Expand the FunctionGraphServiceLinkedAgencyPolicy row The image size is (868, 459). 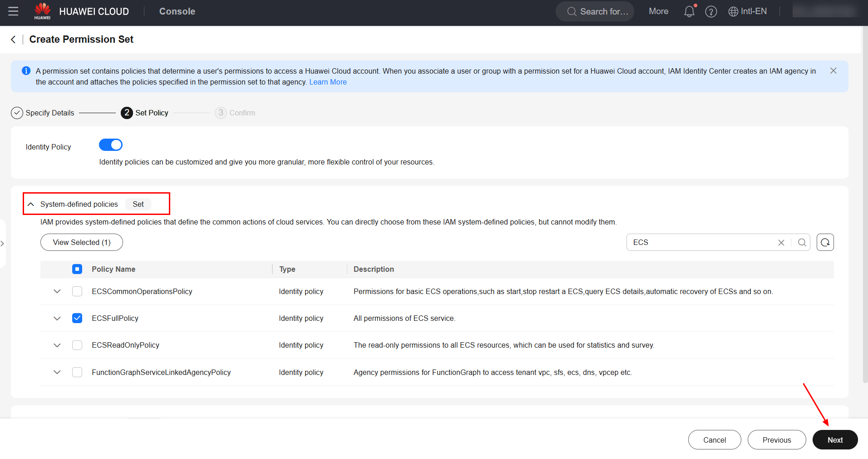(57, 372)
